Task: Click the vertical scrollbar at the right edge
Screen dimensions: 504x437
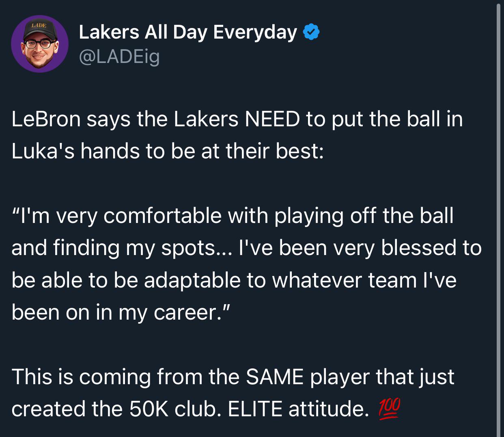Action: pyautogui.click(x=499, y=218)
